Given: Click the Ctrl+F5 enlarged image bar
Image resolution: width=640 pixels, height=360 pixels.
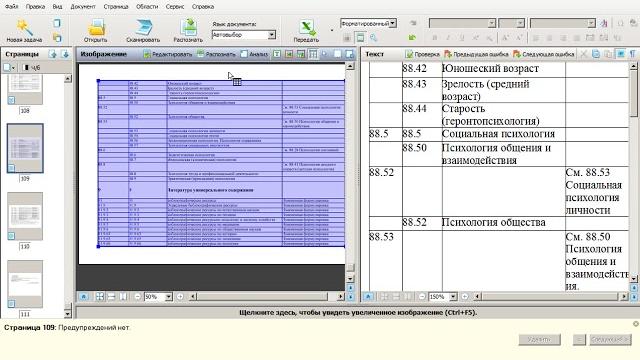Looking at the screenshot, I should [358, 313].
